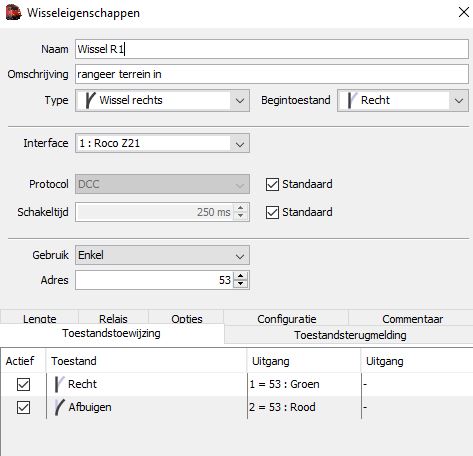Image resolution: width=473 pixels, height=456 pixels.
Task: Click the second Uitgang column header
Action: 417,361
